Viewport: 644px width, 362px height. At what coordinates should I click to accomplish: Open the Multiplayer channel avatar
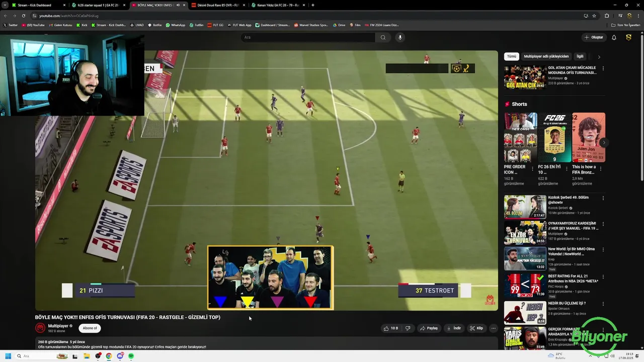click(40, 328)
